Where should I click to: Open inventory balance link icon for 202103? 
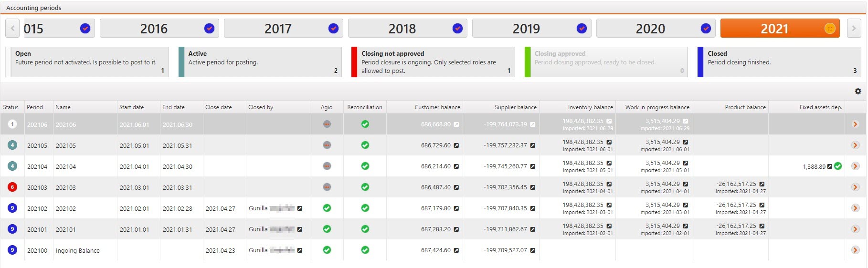pyautogui.click(x=609, y=184)
